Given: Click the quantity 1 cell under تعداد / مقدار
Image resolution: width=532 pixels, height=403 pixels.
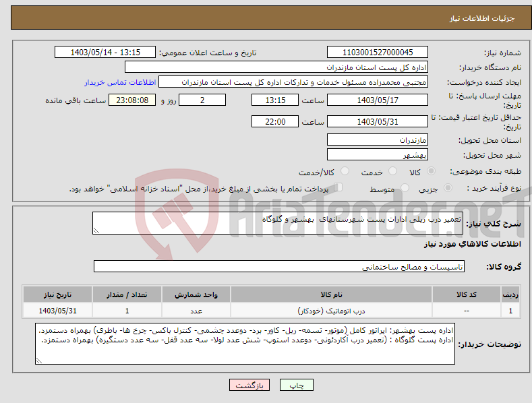Looking at the screenshot, I should pos(127,311).
